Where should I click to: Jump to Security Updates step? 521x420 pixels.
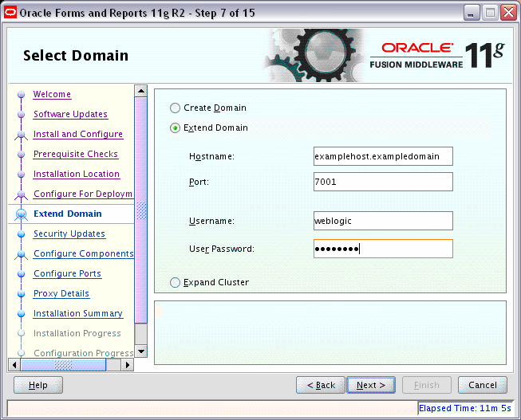pyautogui.click(x=69, y=234)
